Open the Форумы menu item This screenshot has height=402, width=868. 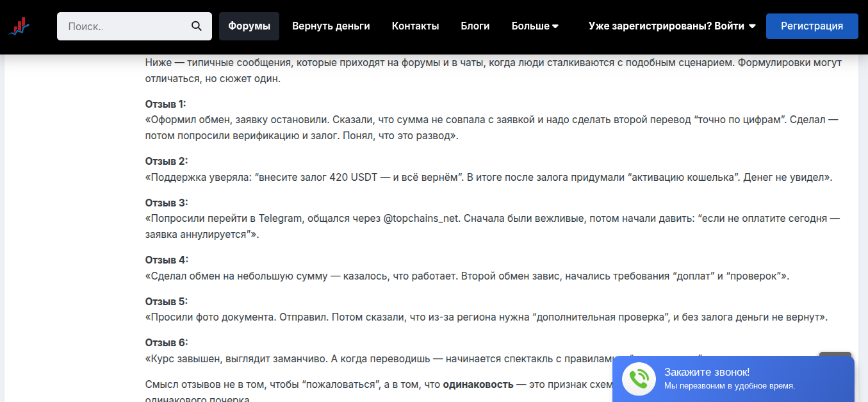pyautogui.click(x=249, y=26)
